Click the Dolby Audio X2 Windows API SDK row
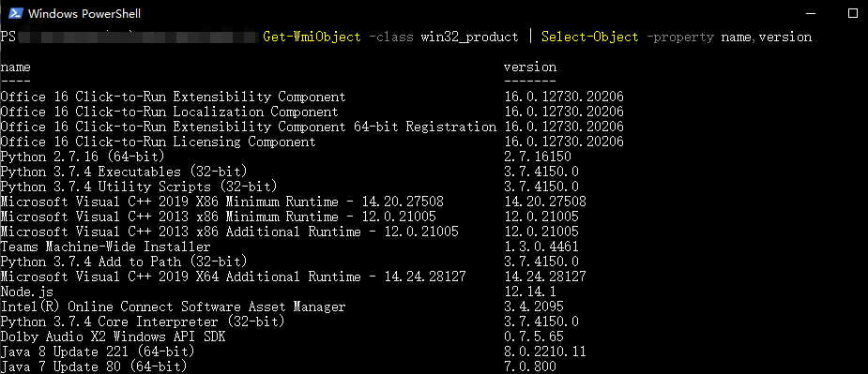The height and width of the screenshot is (374, 868). [312, 337]
